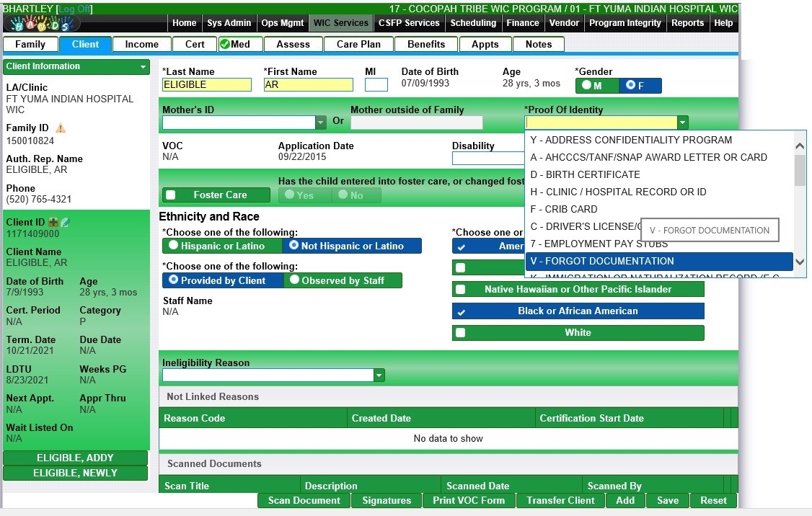Open the Scheduling menu
This screenshot has width=812, height=516.
(x=473, y=23)
